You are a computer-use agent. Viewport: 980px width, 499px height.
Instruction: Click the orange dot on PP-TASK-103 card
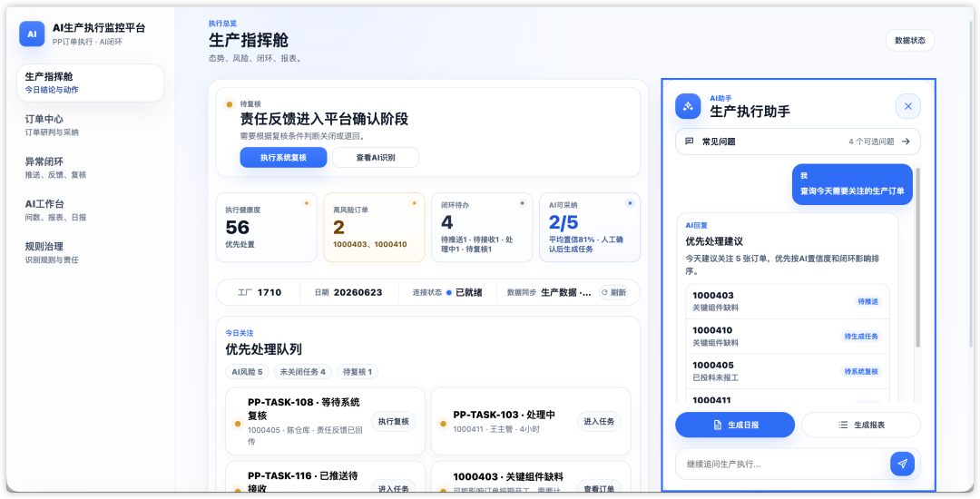(x=443, y=424)
